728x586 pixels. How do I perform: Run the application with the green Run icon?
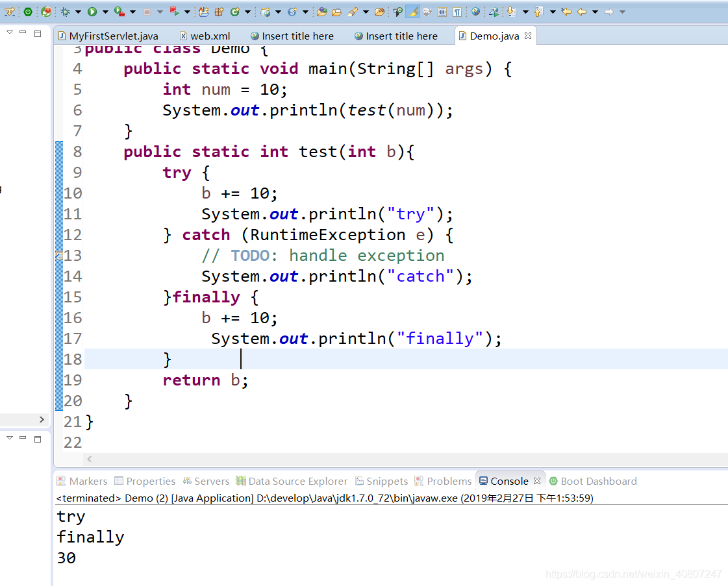(x=92, y=11)
